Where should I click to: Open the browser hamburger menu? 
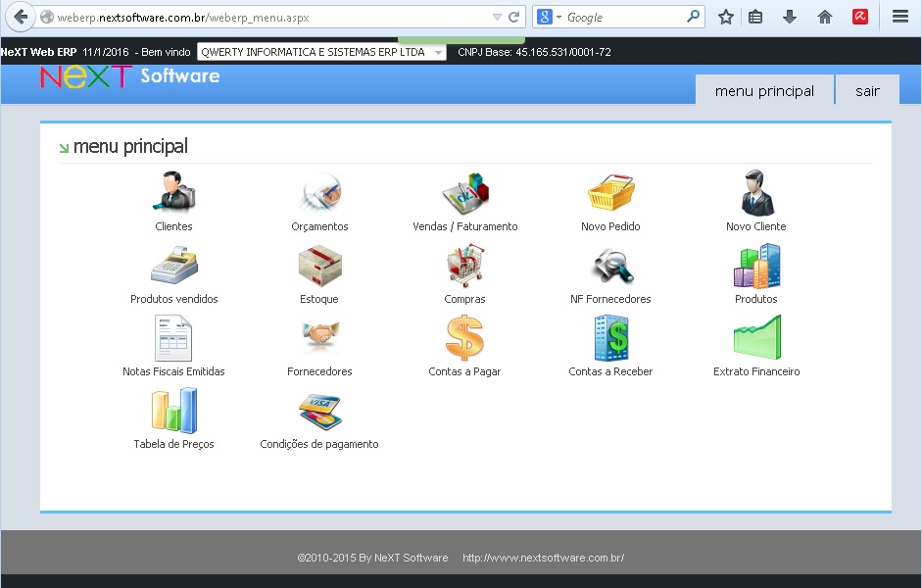tap(900, 17)
